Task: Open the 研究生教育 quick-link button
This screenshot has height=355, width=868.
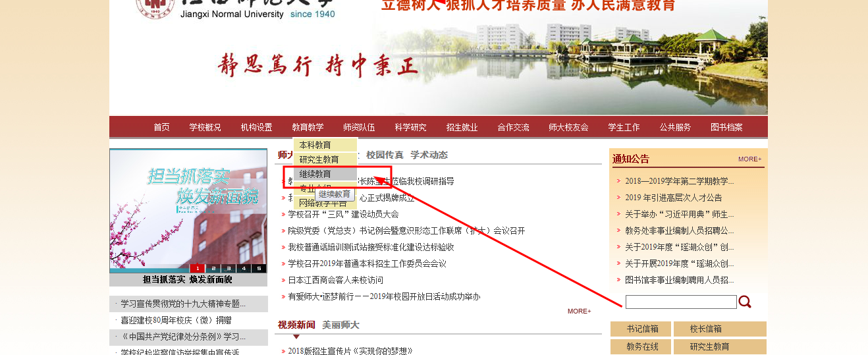Action: (720, 346)
